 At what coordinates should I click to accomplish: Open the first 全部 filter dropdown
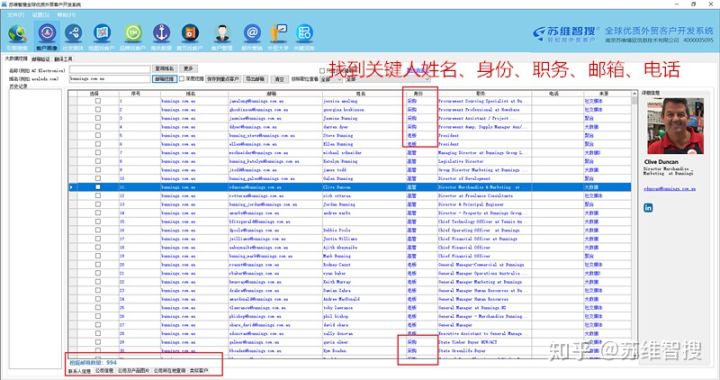(x=331, y=79)
